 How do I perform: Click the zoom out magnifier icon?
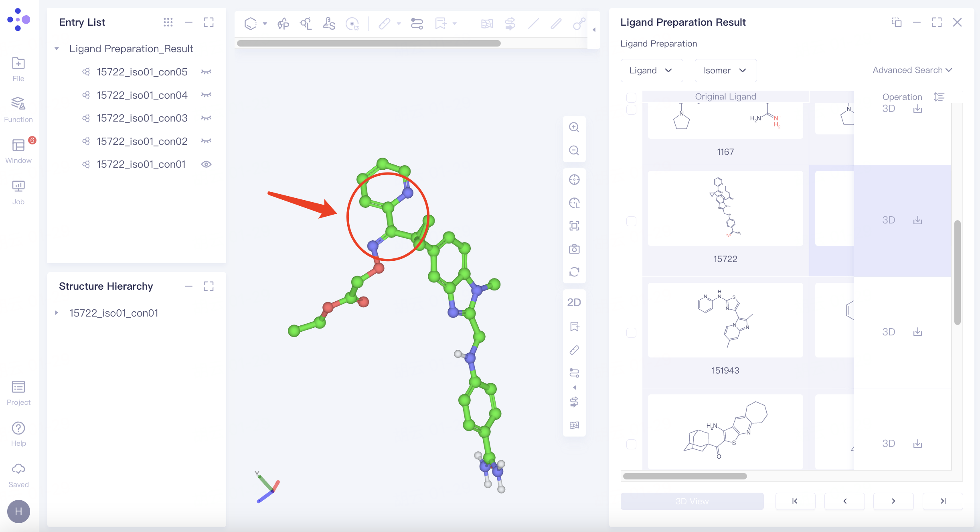(x=574, y=150)
